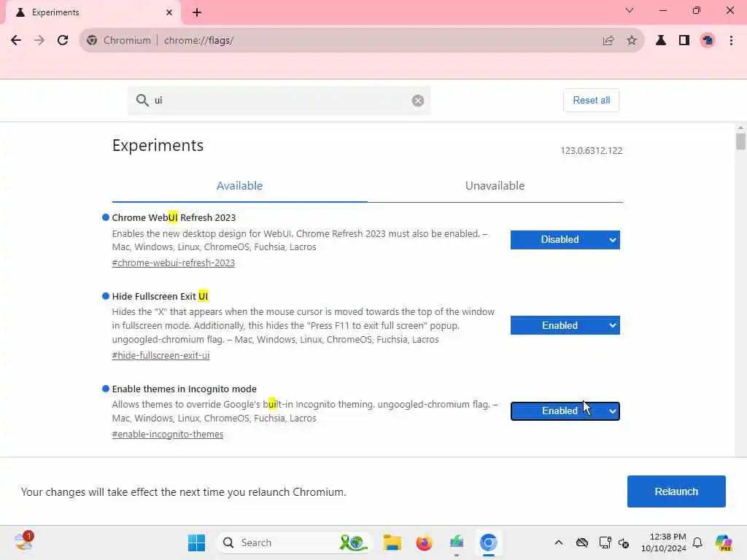
Task: Open the notifications bell in taskbar
Action: pos(697,542)
